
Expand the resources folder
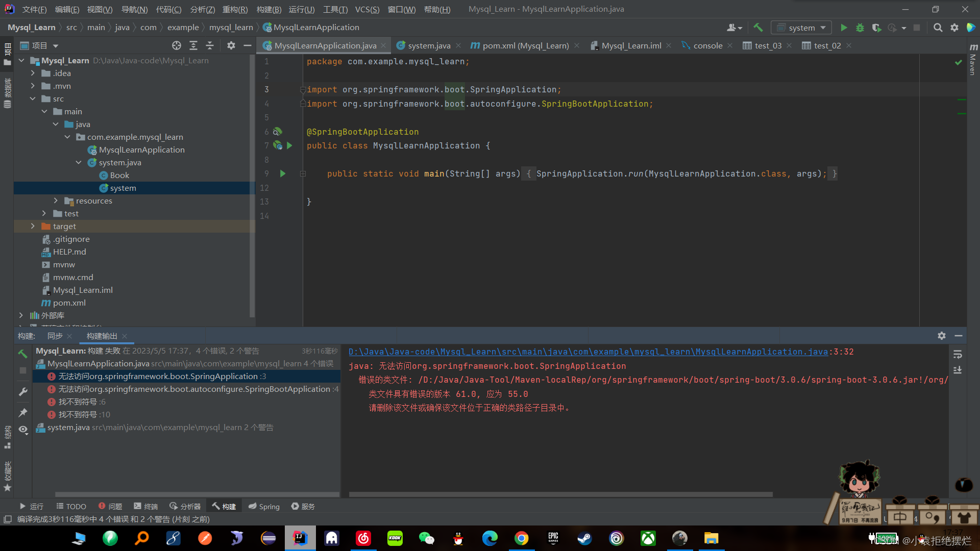[x=56, y=201]
